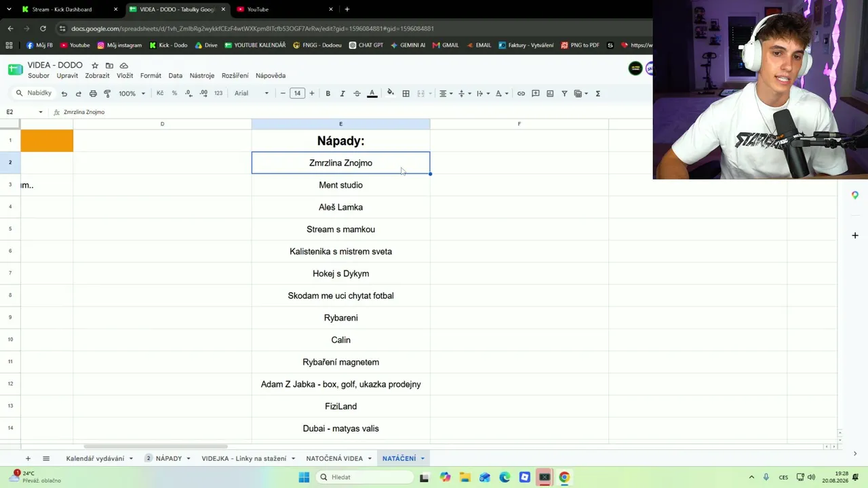Select column E header
The height and width of the screenshot is (488, 868).
click(340, 124)
